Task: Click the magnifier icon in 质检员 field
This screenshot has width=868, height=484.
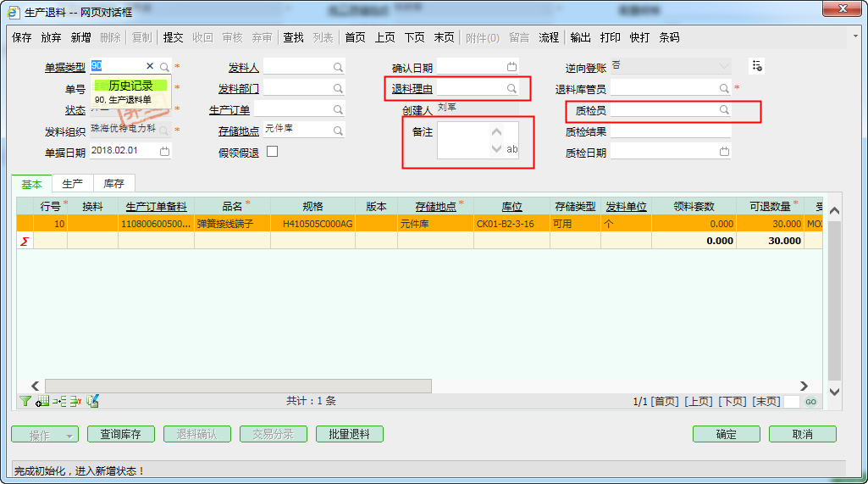Action: tap(724, 110)
